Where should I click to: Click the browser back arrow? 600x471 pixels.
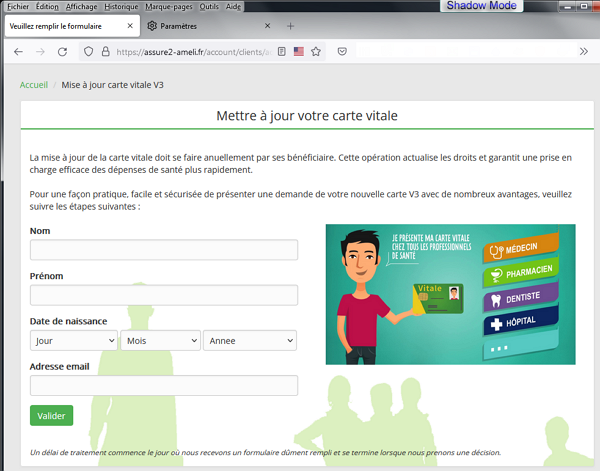coord(18,51)
